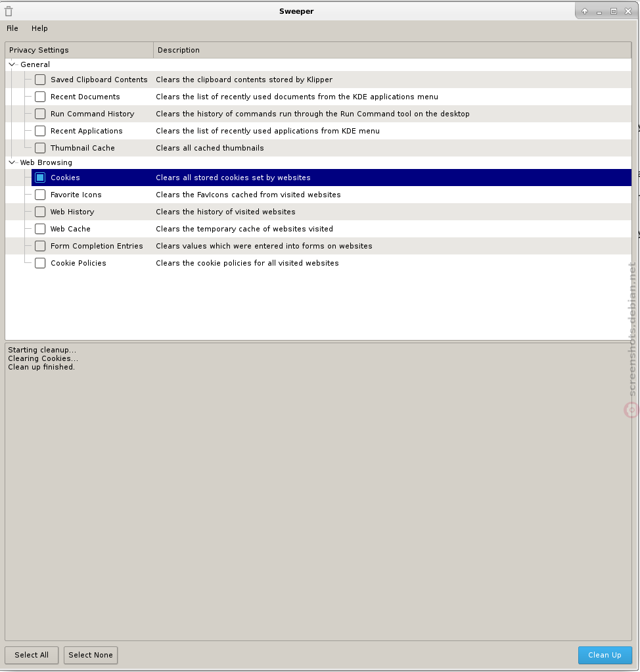Open the Help menu
Viewport: 640px width, 672px height.
coord(39,28)
